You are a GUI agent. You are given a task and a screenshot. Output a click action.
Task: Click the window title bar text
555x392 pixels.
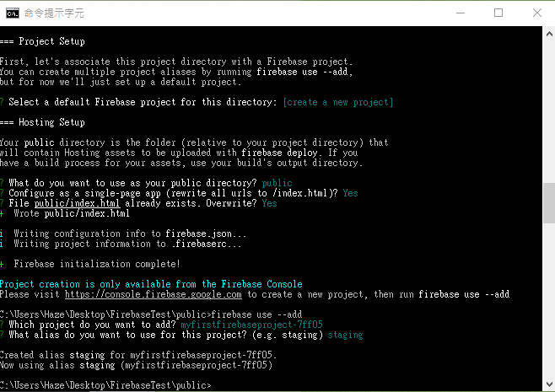coord(54,13)
